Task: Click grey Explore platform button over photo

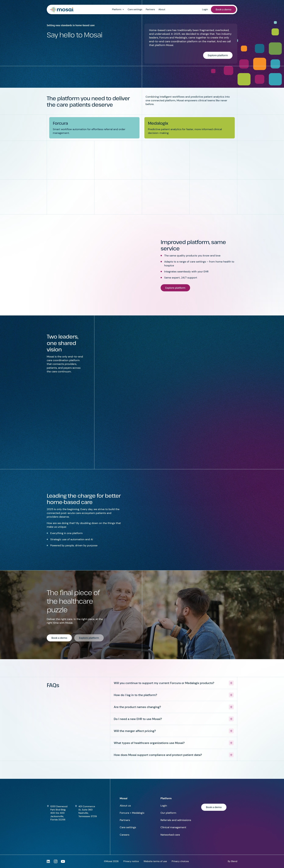Action: point(89,638)
